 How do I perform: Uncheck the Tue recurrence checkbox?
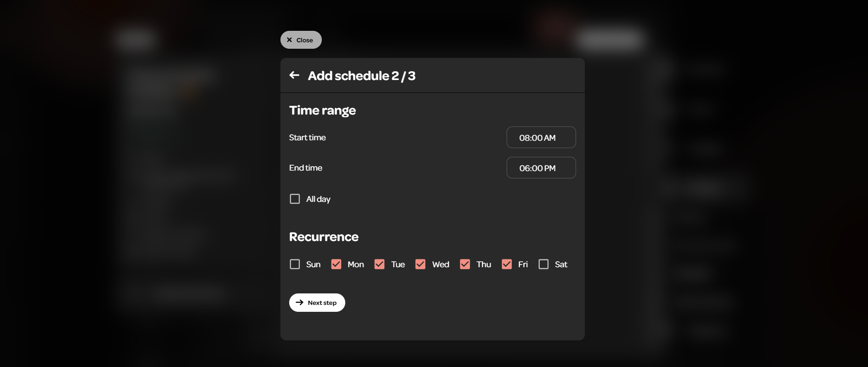(x=379, y=264)
